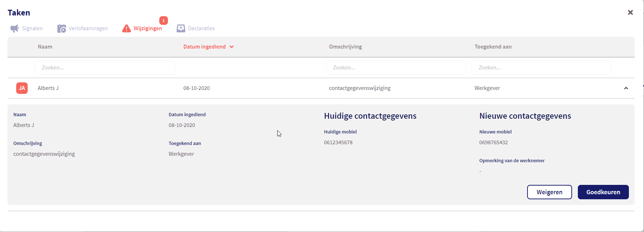Click the red notification badge on Wijzigingen
644x232 pixels.
[x=164, y=21]
